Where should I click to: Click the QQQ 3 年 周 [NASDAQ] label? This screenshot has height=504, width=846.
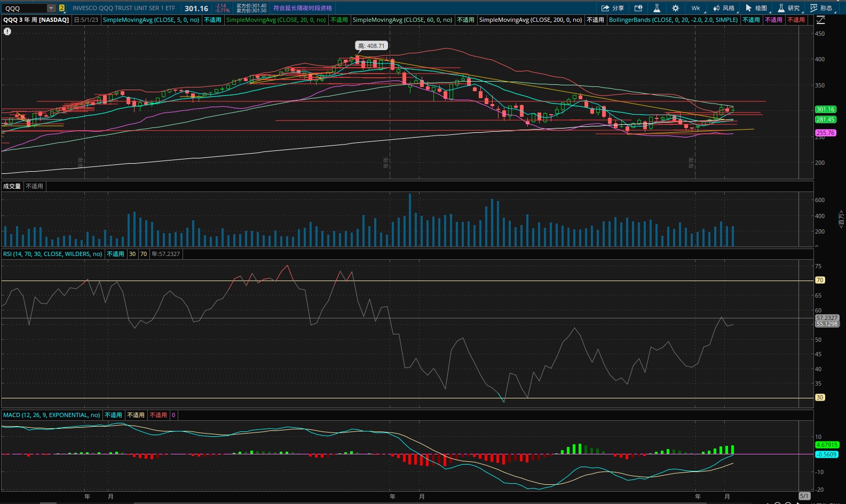[36, 20]
